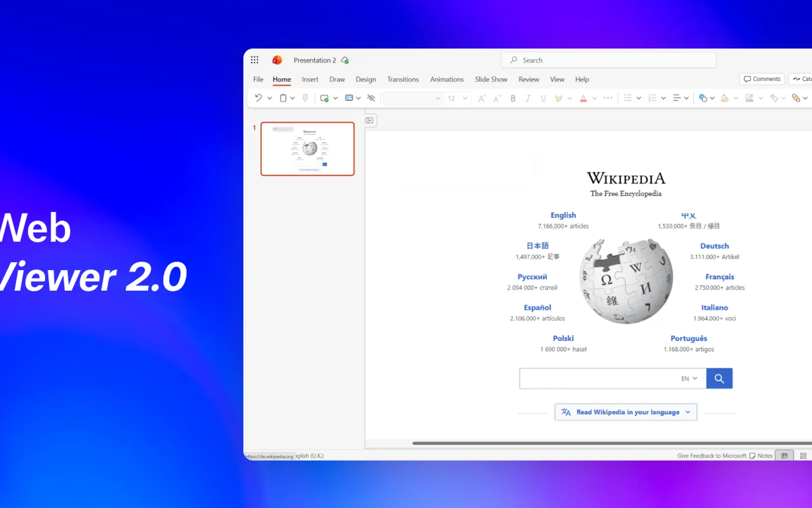Collapse the slide thumbnail pane
Screen dimensions: 812x508
pos(369,120)
